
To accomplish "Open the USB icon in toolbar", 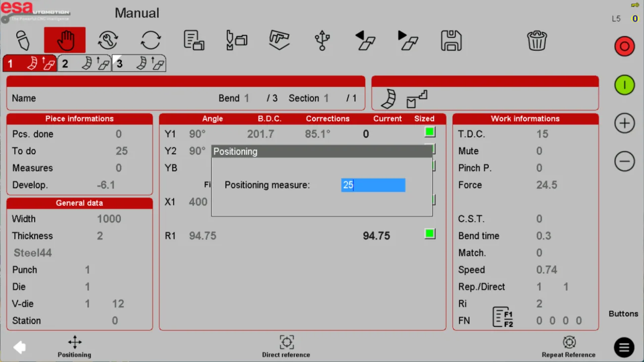I will [x=322, y=40].
